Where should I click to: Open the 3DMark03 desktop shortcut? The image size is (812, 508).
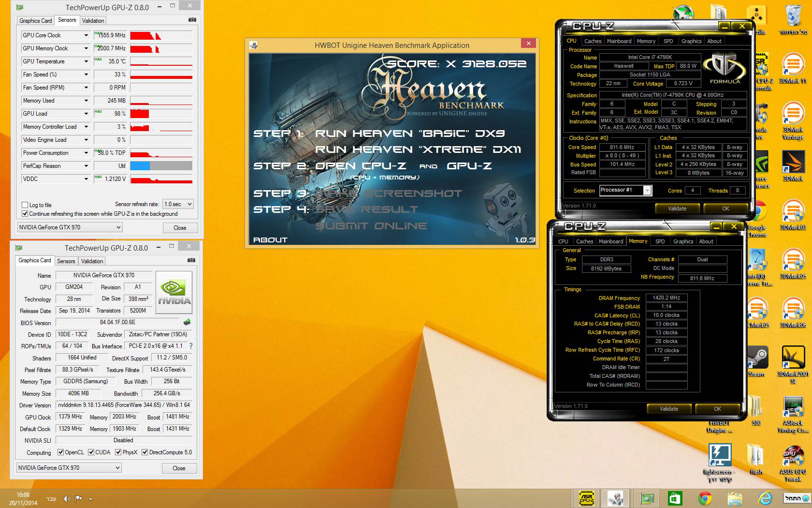(x=793, y=215)
